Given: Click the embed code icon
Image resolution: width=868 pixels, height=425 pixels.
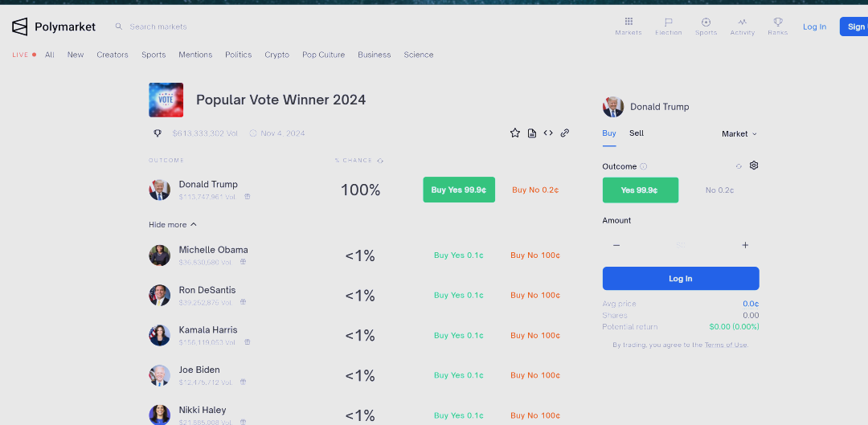Looking at the screenshot, I should coord(548,133).
